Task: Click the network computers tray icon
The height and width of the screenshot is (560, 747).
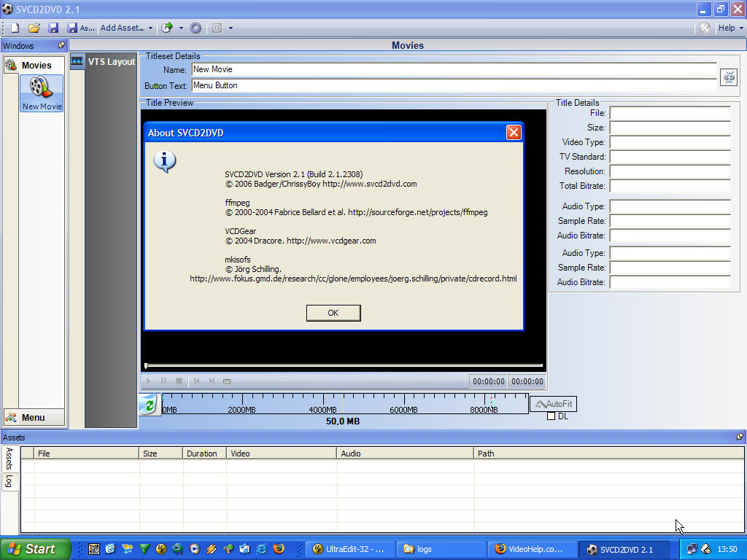Action: (692, 549)
